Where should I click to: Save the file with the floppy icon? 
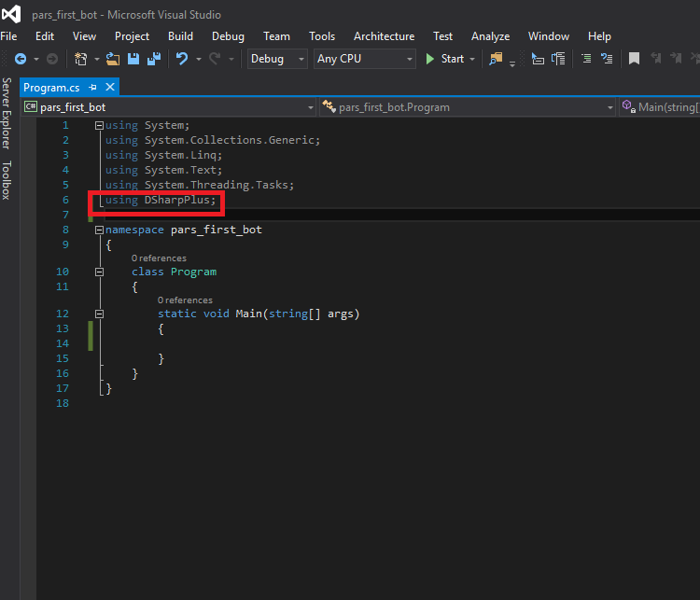[x=133, y=59]
